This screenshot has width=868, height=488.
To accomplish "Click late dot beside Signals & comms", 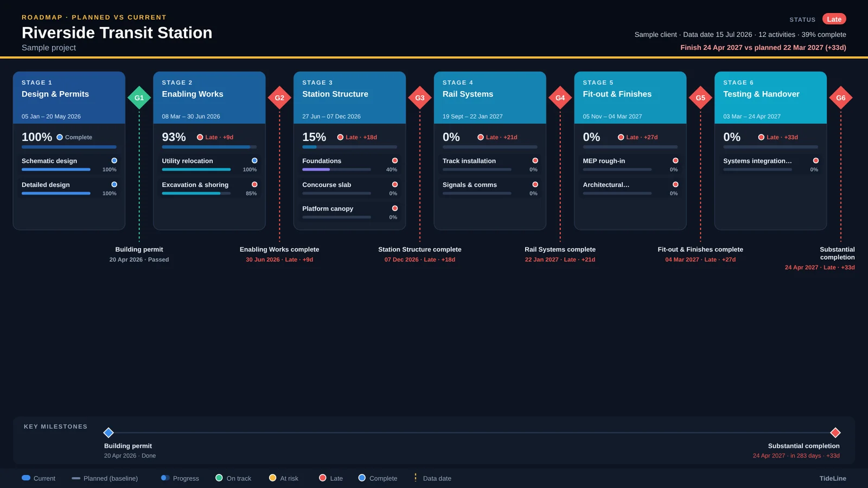I will point(535,184).
